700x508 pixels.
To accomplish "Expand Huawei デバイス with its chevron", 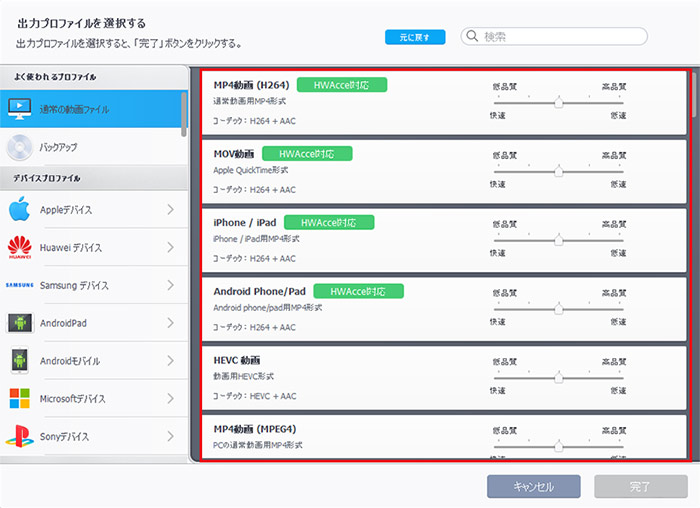I will 171,247.
